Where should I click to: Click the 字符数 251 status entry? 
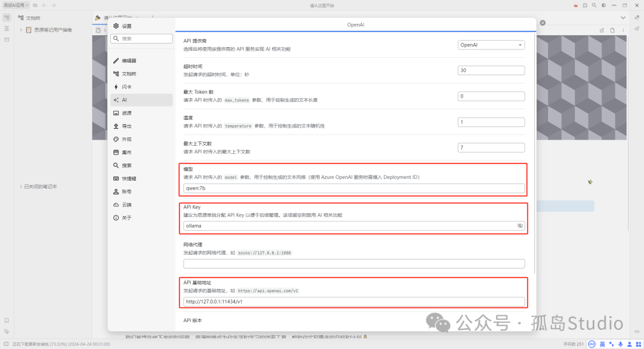[574, 344]
